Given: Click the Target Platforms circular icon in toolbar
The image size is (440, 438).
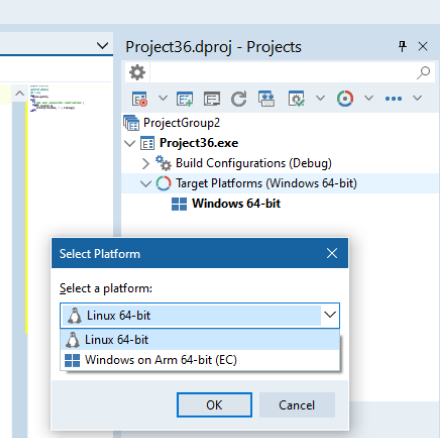Looking at the screenshot, I should (x=345, y=99).
